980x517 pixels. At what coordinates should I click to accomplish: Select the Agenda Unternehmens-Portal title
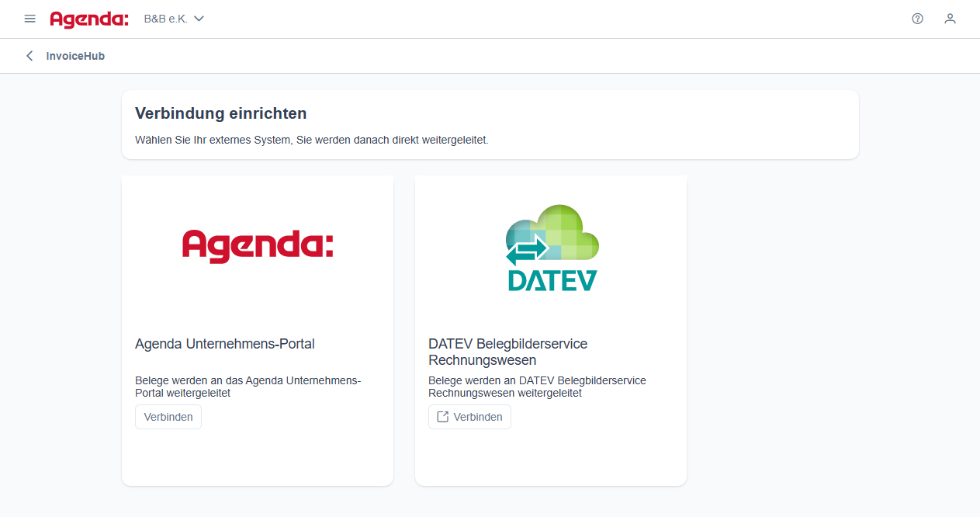coord(225,344)
